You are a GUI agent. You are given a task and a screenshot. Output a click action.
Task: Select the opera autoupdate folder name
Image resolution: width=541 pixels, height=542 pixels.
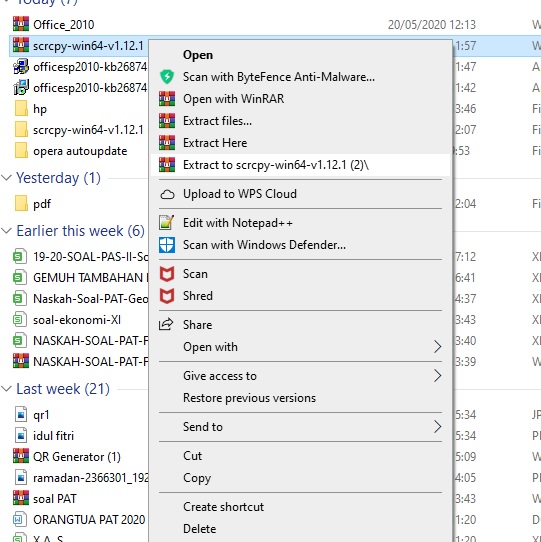pyautogui.click(x=80, y=151)
